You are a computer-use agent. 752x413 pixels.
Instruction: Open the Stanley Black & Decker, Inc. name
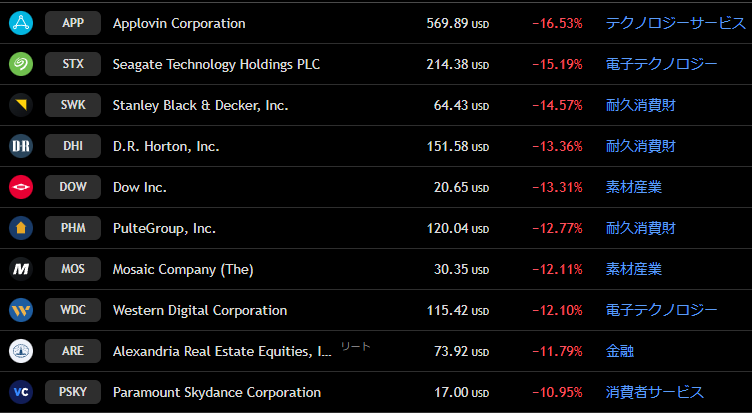point(200,105)
